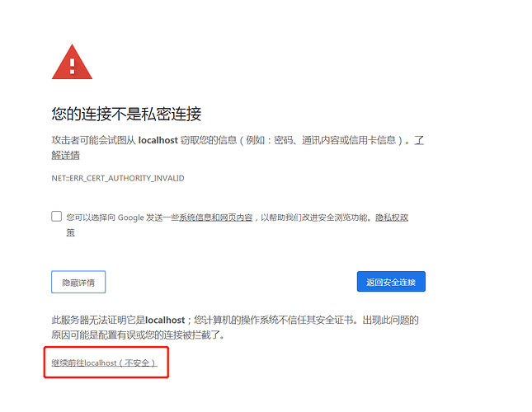Click the label text 您可以选择向
Screen dimensions: 532x412
point(91,218)
